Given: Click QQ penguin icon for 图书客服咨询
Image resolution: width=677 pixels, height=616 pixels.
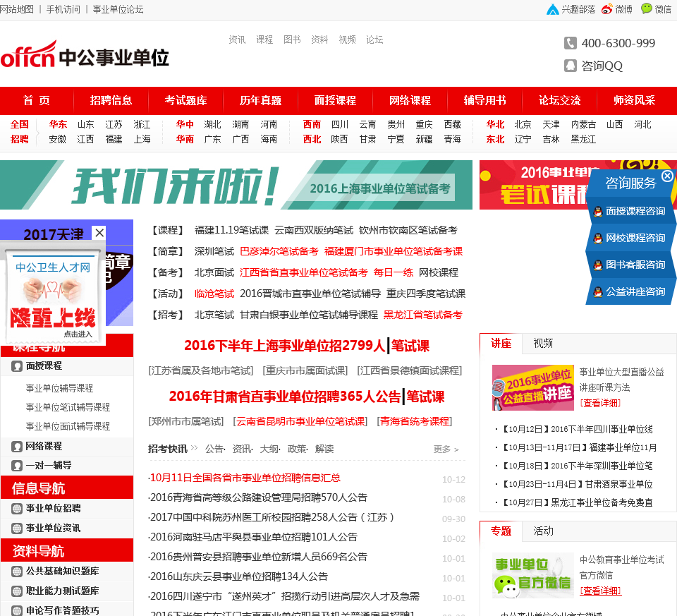Looking at the screenshot, I should point(598,265).
